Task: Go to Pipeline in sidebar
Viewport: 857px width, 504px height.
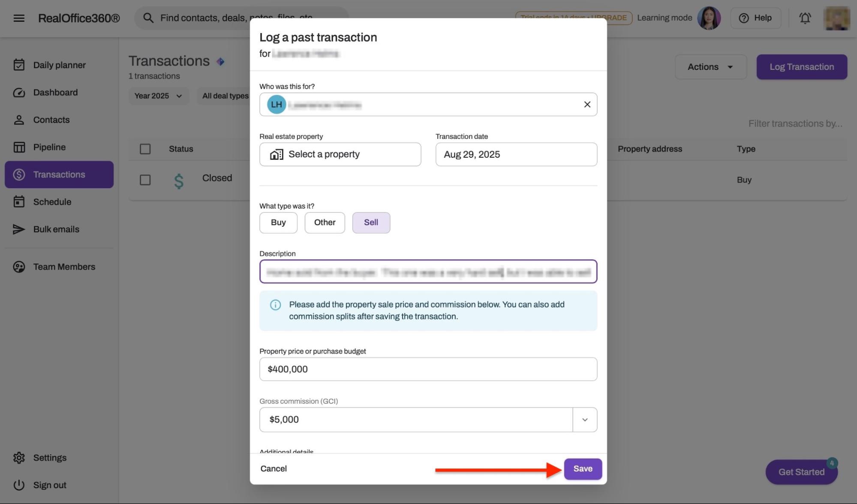Action: tap(49, 147)
